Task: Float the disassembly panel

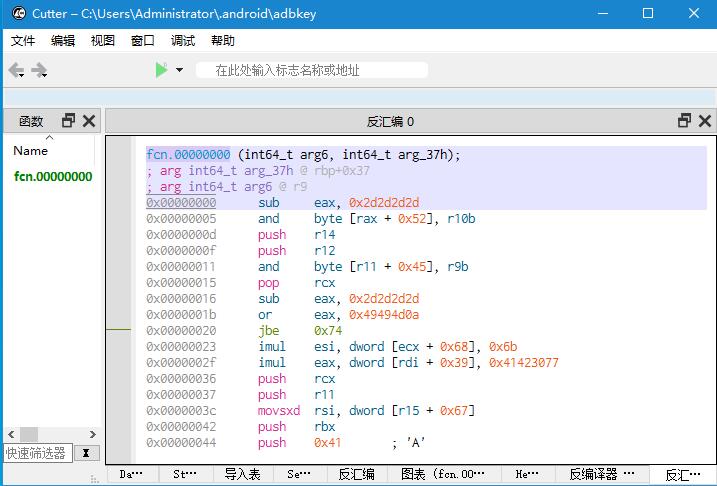Action: (684, 121)
